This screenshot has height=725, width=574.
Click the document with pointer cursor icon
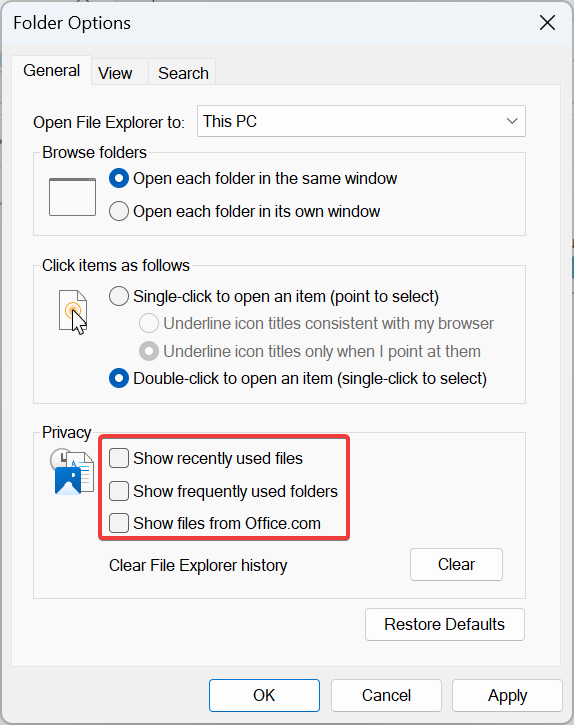(x=73, y=312)
